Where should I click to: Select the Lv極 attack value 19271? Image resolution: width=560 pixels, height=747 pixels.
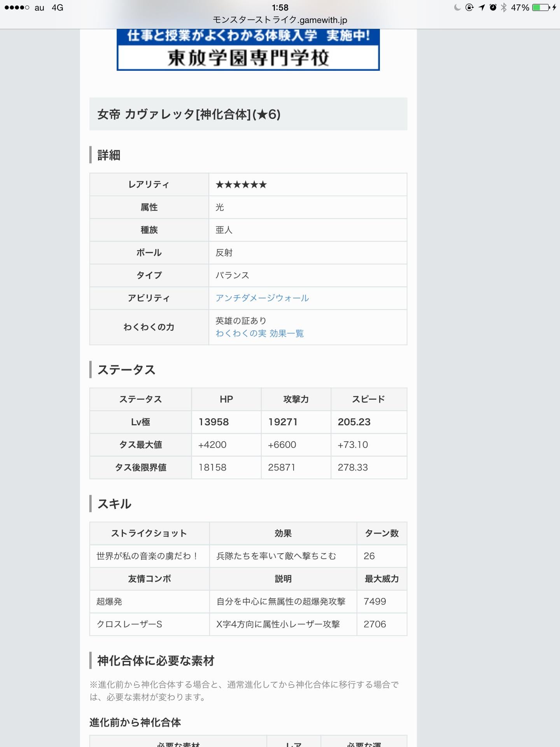(x=283, y=422)
